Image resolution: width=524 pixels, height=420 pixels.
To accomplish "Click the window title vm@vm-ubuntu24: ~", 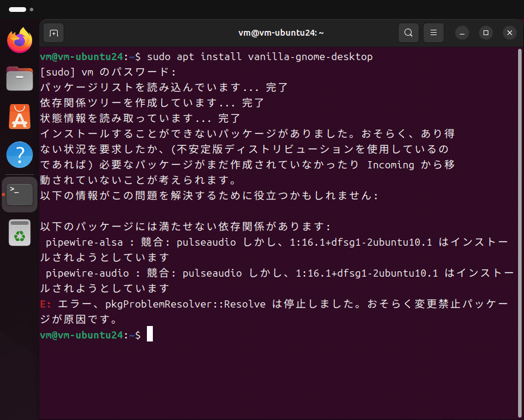I will point(281,33).
